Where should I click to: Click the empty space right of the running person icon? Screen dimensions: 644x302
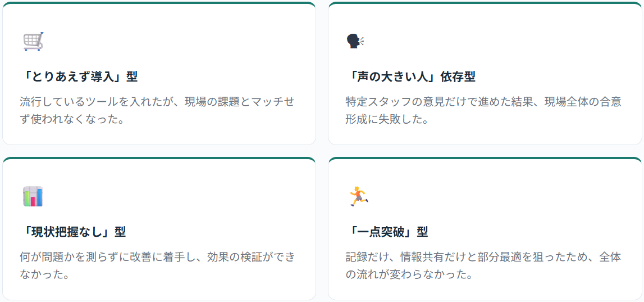coord(494,196)
